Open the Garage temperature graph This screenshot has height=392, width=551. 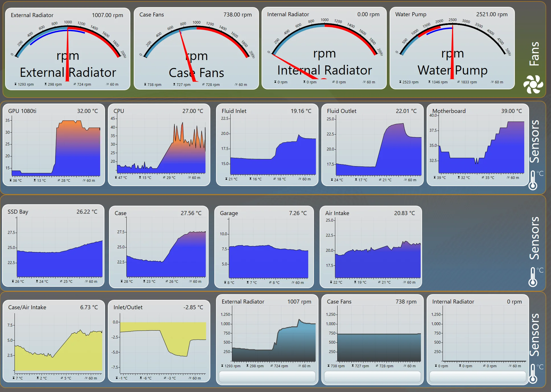coord(269,248)
